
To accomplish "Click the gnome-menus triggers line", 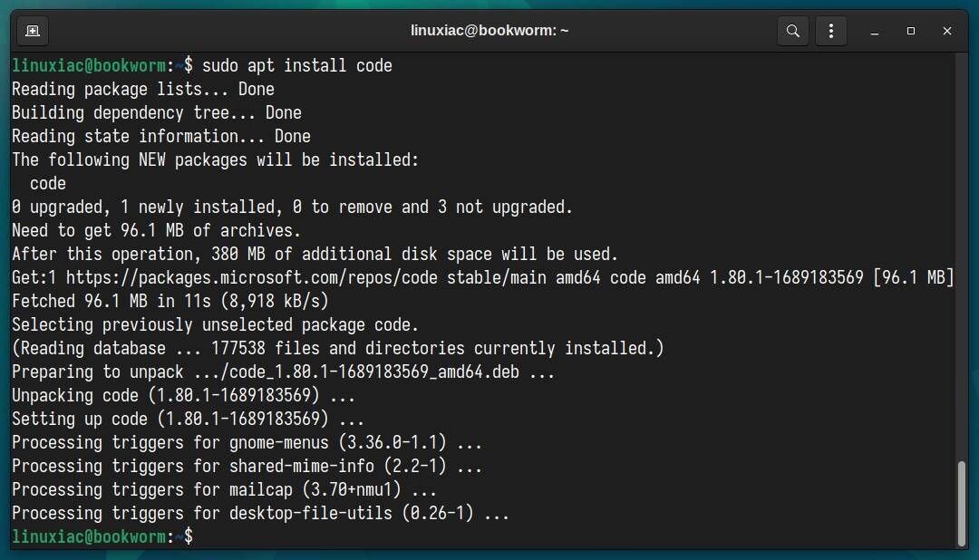I will (245, 442).
